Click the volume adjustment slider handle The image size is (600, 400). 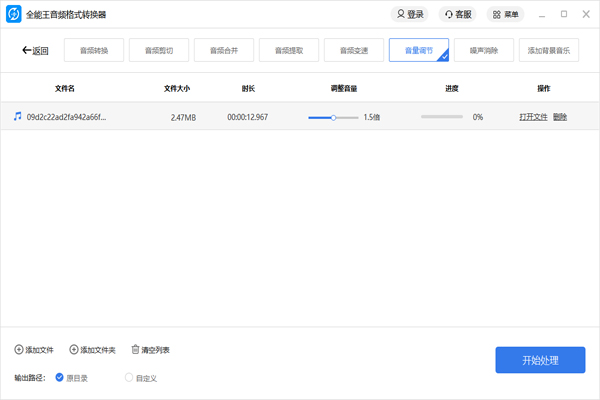tap(333, 117)
